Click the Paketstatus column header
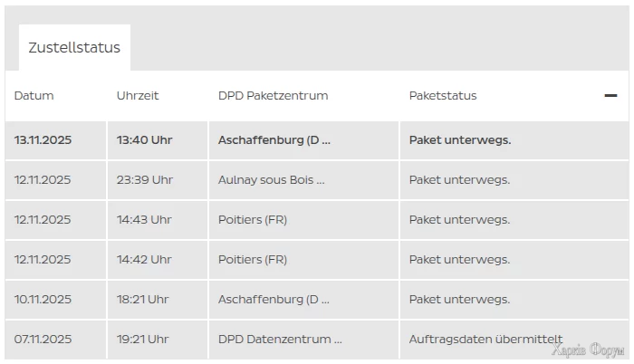Viewport: 634px width, 364px height. (x=443, y=96)
